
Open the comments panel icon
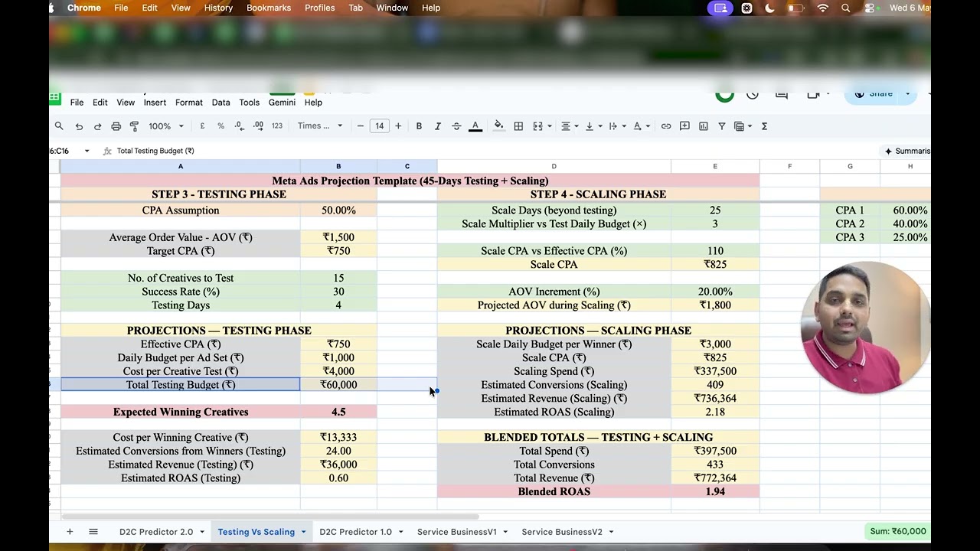click(x=782, y=94)
